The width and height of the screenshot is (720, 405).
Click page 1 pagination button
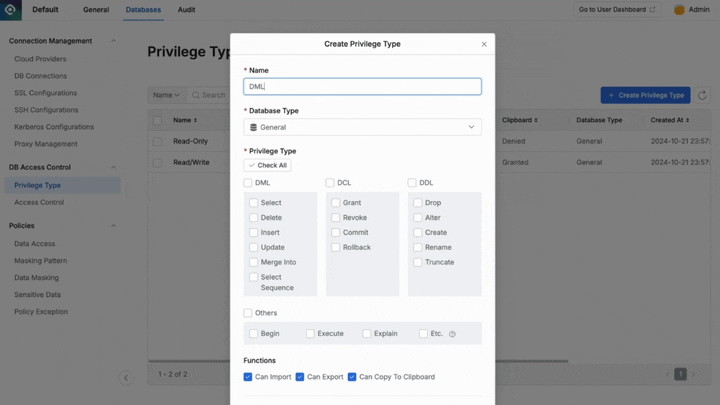coord(680,374)
